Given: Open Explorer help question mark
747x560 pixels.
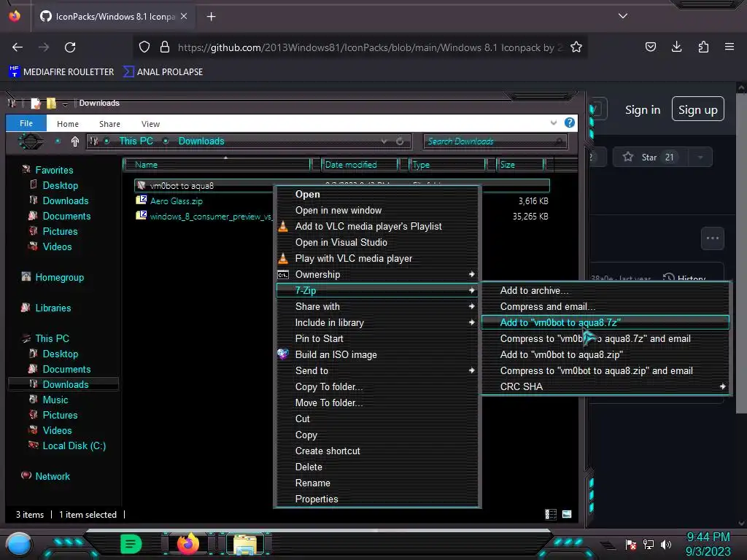Looking at the screenshot, I should tap(569, 122).
